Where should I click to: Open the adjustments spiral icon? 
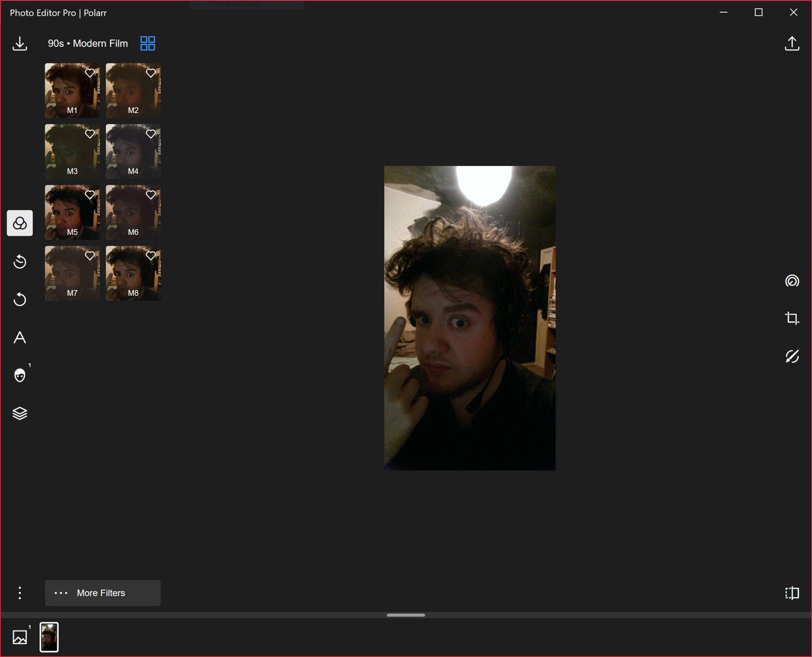pyautogui.click(x=792, y=281)
